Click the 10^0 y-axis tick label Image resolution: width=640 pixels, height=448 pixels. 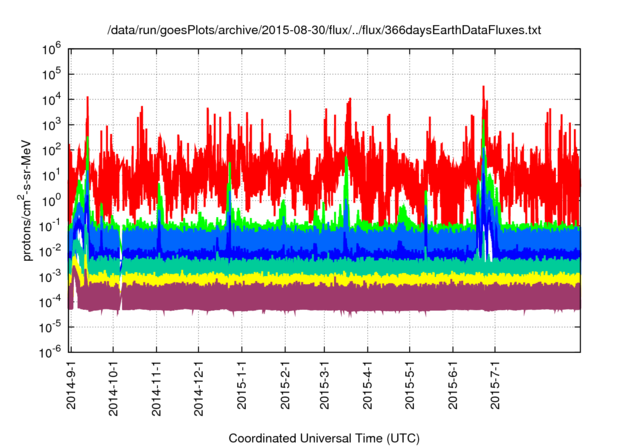51,202
